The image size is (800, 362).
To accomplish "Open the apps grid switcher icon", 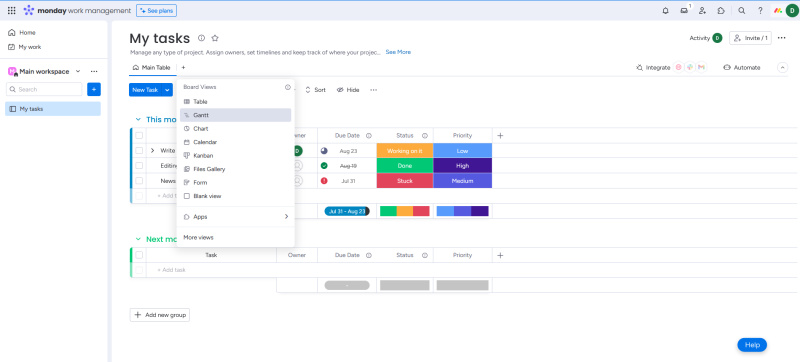I will tap(11, 10).
